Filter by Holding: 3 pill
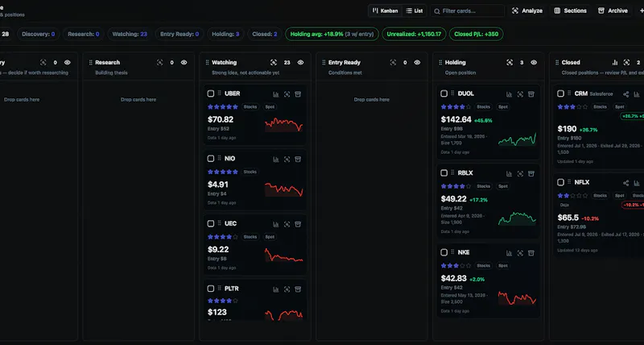 click(x=225, y=34)
